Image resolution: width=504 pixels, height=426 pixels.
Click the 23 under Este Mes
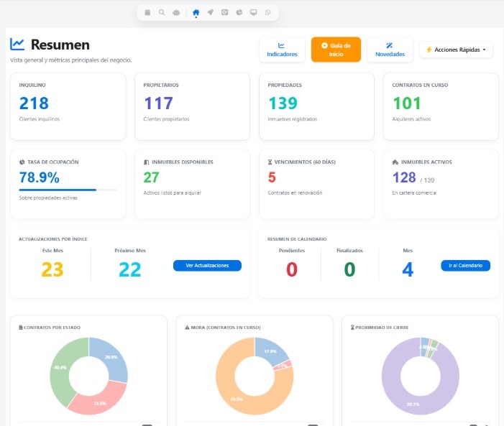pyautogui.click(x=52, y=269)
